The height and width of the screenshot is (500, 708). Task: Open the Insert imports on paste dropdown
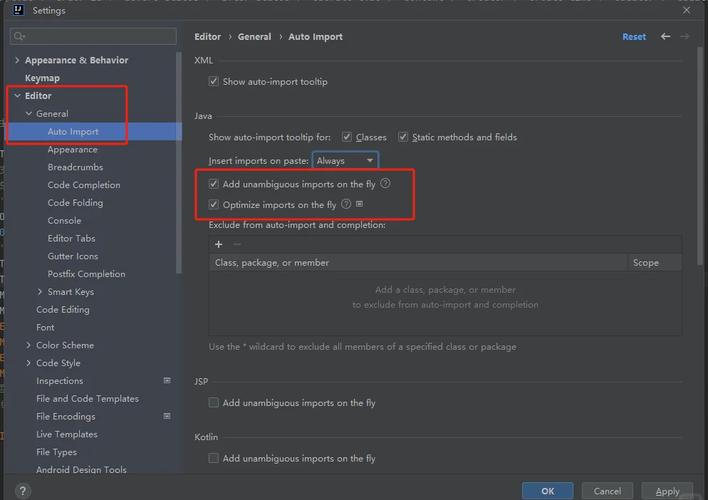point(345,161)
